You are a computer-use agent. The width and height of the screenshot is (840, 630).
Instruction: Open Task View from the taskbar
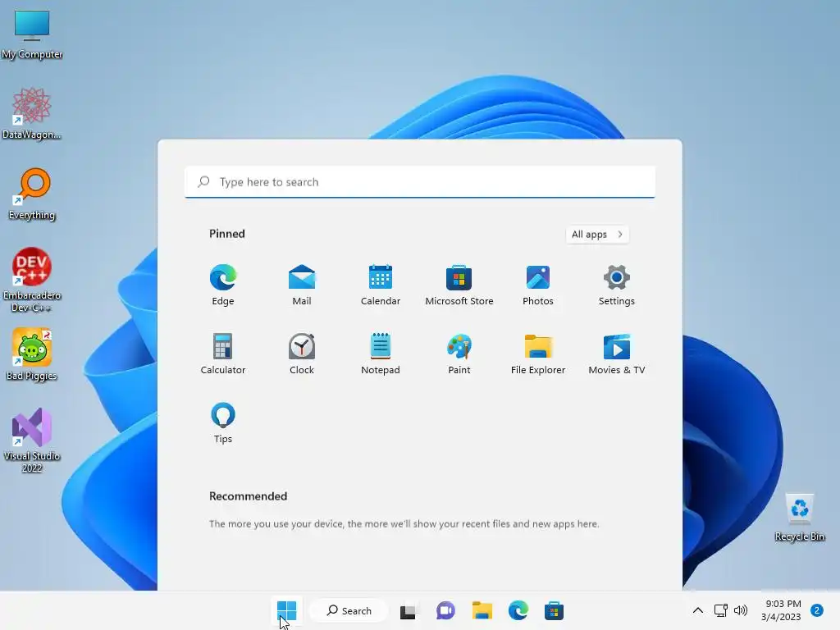pyautogui.click(x=408, y=610)
